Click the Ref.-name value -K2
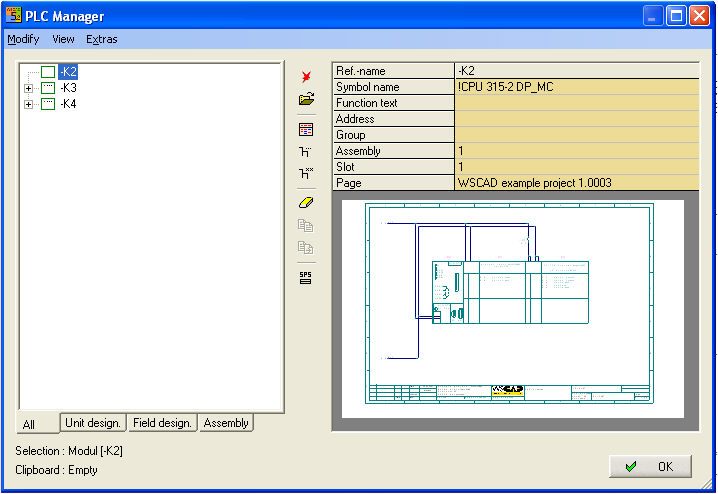 pyautogui.click(x=577, y=71)
